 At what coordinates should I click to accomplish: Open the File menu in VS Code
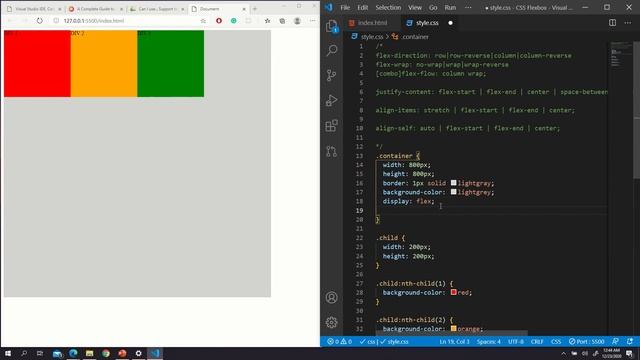(345, 7)
